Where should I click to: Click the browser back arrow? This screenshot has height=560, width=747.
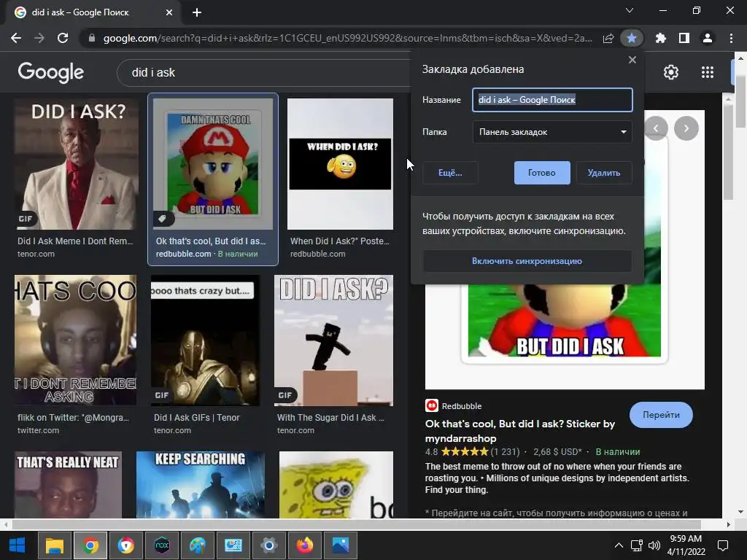tap(16, 38)
